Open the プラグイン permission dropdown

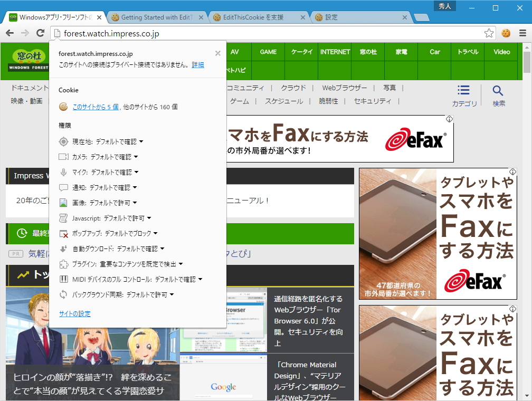(180, 264)
